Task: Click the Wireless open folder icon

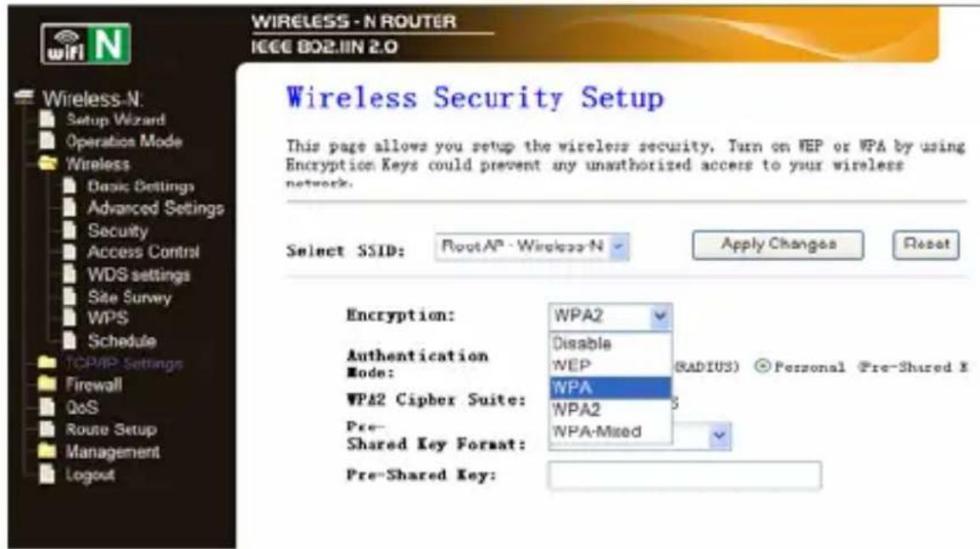Action: [x=47, y=164]
